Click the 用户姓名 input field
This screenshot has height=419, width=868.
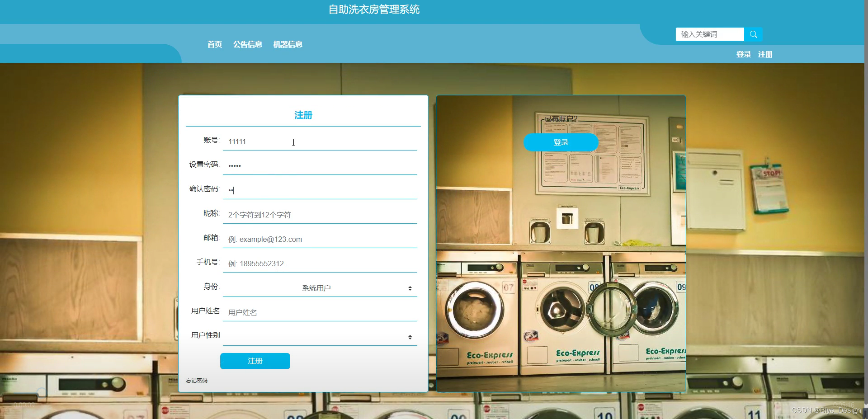(320, 312)
